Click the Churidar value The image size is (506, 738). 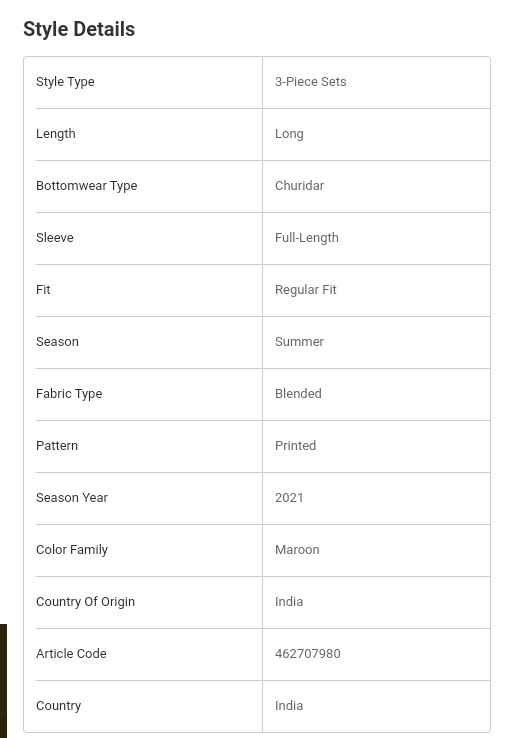point(299,186)
